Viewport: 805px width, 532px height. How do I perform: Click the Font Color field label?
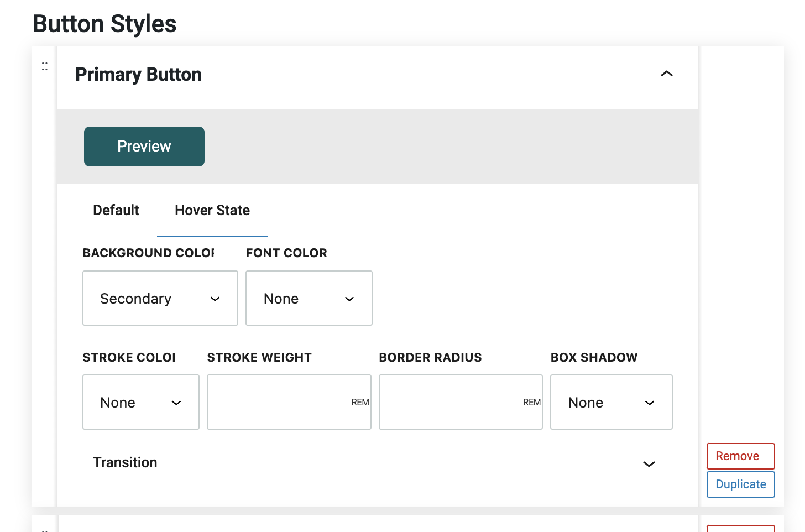click(x=286, y=253)
